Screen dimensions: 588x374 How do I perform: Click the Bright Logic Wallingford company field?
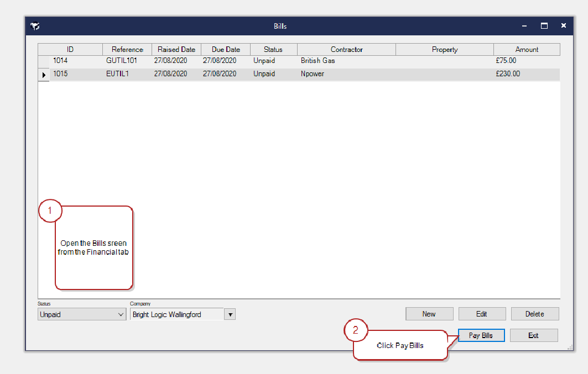[x=176, y=314]
